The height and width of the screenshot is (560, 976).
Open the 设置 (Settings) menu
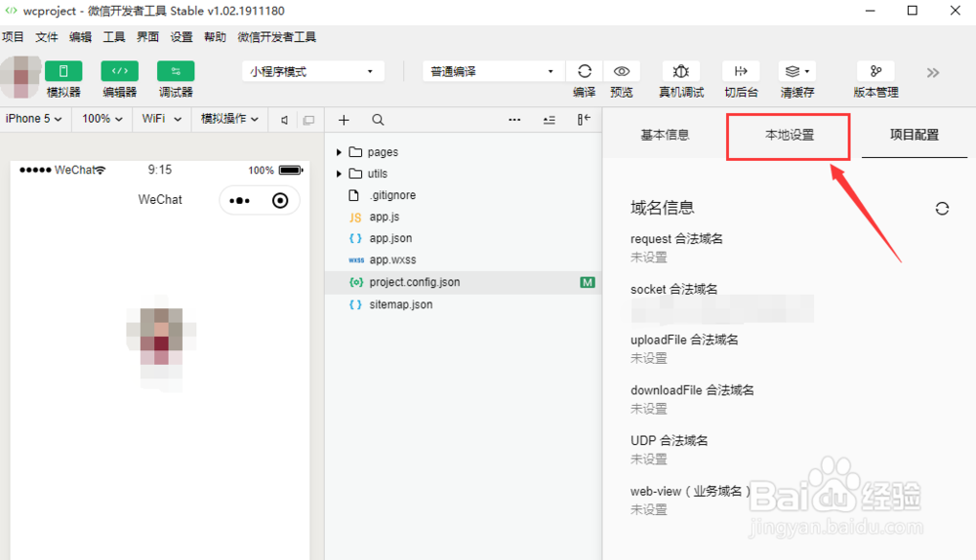point(182,37)
